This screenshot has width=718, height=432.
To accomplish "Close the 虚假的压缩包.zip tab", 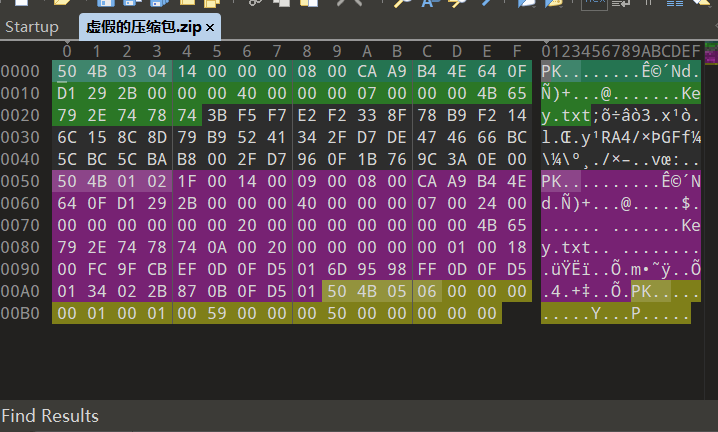I will (x=210, y=28).
